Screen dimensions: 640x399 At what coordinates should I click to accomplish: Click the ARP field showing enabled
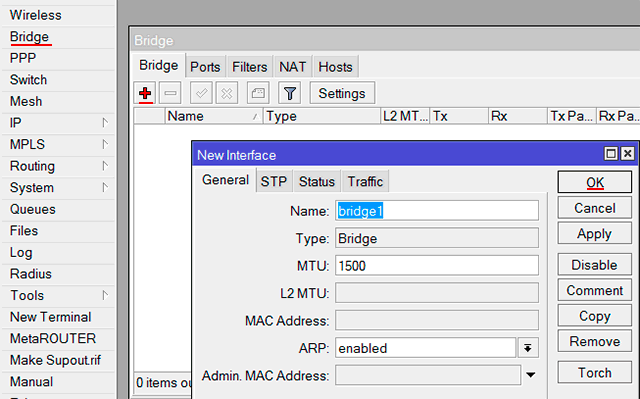(x=425, y=348)
